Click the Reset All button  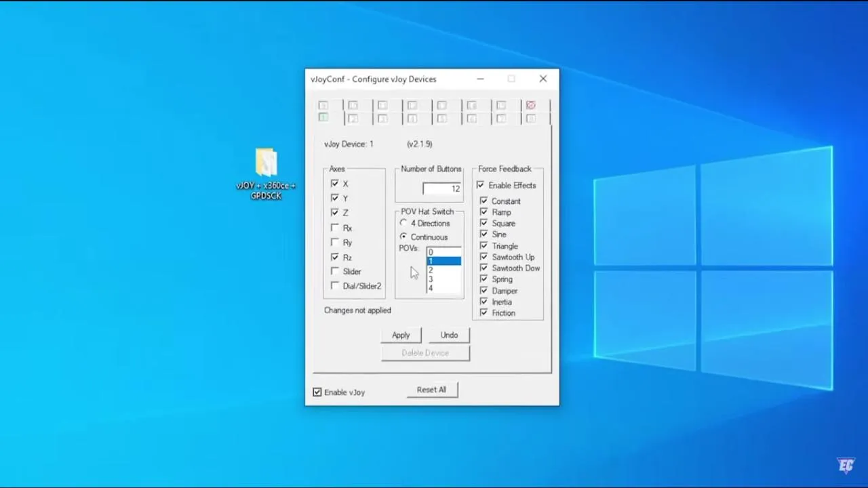click(432, 390)
